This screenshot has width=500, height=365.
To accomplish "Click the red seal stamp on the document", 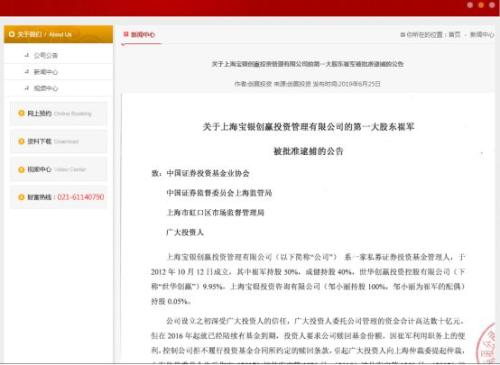I will click(487, 343).
